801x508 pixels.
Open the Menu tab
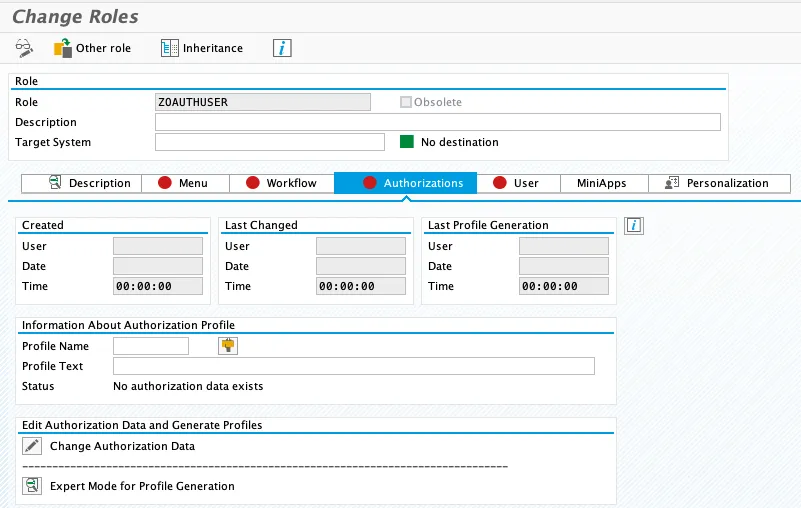(x=183, y=183)
